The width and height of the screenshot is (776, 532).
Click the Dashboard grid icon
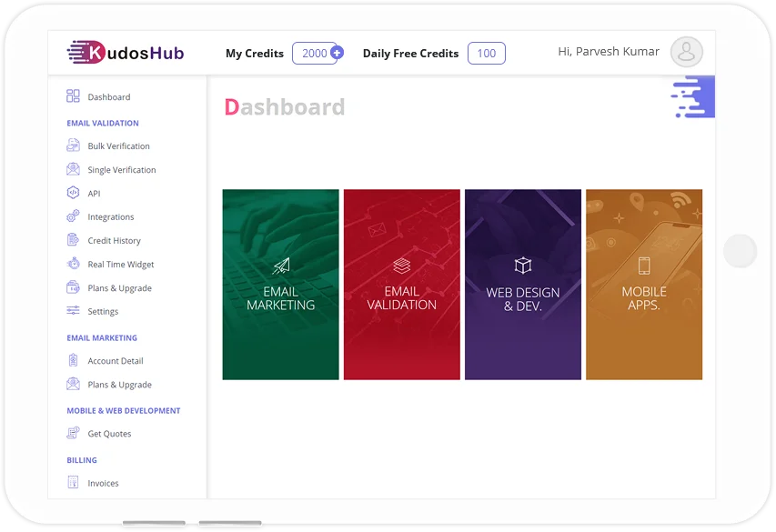[74, 96]
